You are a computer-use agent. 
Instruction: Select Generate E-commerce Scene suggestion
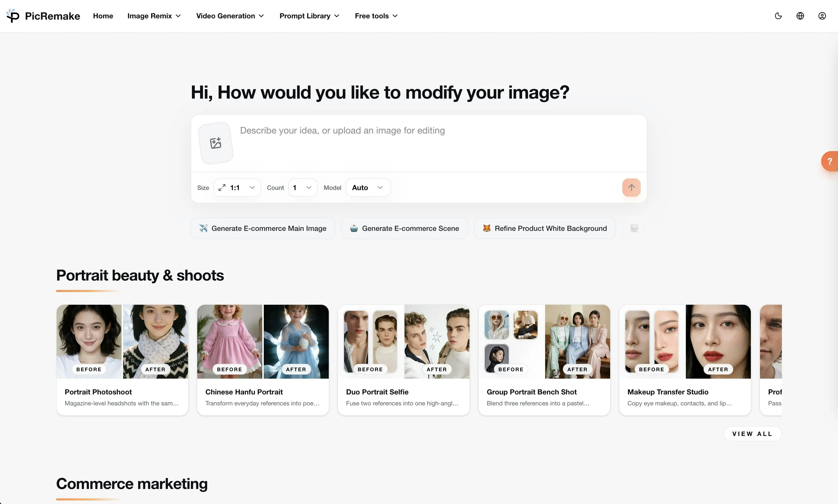404,228
